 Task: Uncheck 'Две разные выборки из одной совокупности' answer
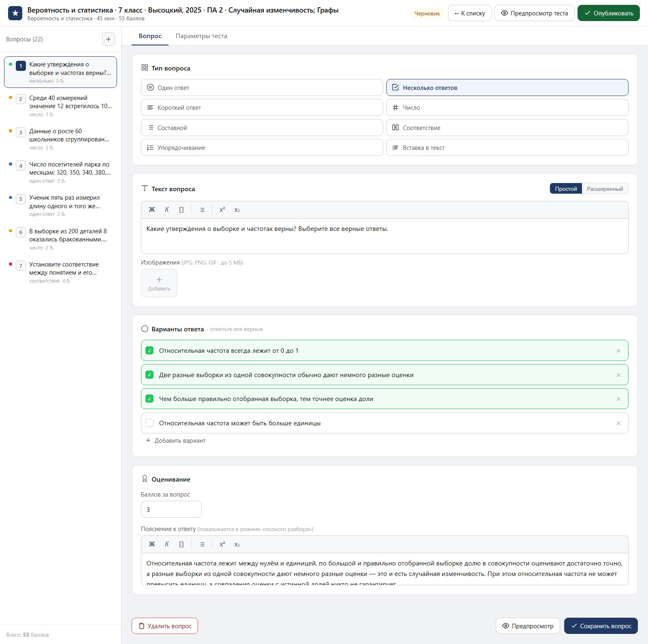(149, 375)
